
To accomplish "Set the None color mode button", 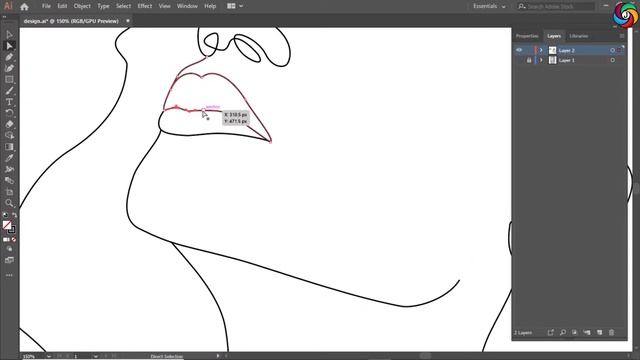I will (x=14, y=240).
